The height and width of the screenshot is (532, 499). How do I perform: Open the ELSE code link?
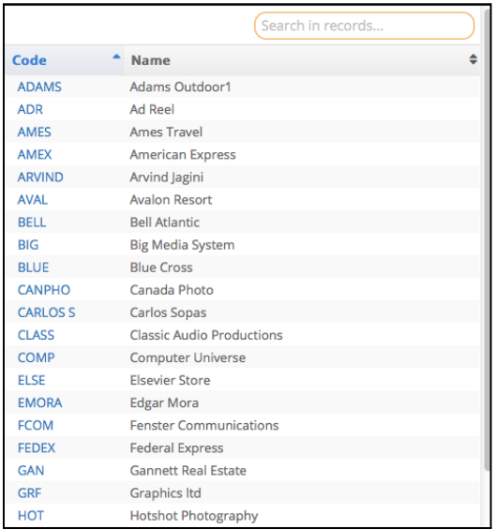tap(32, 380)
